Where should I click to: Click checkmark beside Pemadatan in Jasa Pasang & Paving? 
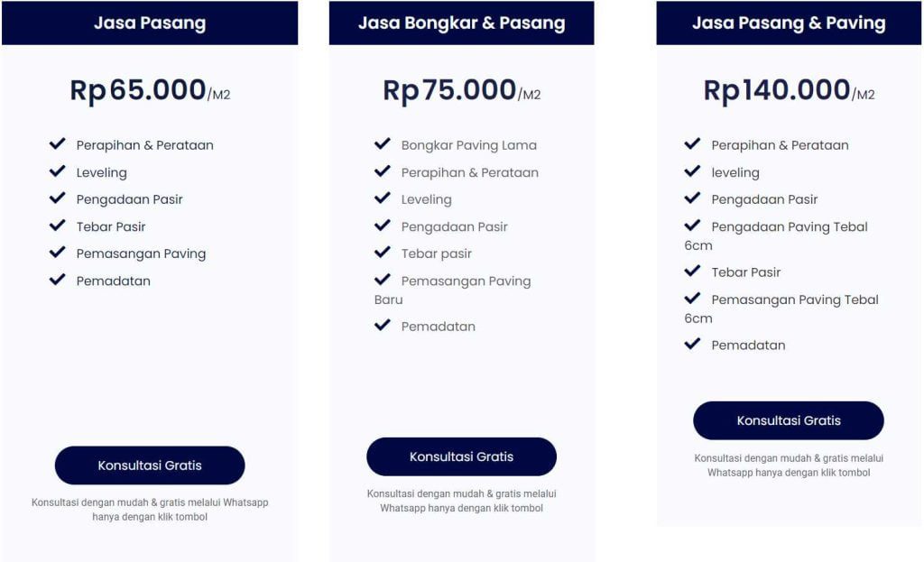click(x=692, y=344)
